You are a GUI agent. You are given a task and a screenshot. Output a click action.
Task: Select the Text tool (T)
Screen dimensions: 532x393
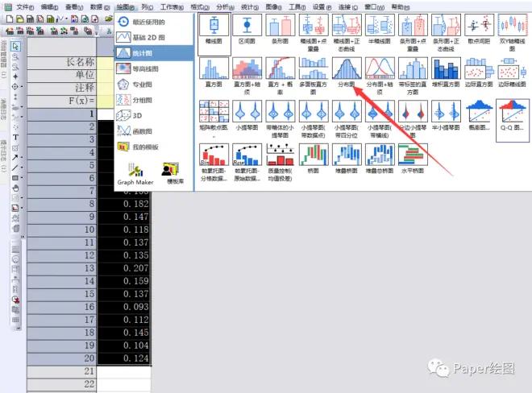pyautogui.click(x=15, y=138)
